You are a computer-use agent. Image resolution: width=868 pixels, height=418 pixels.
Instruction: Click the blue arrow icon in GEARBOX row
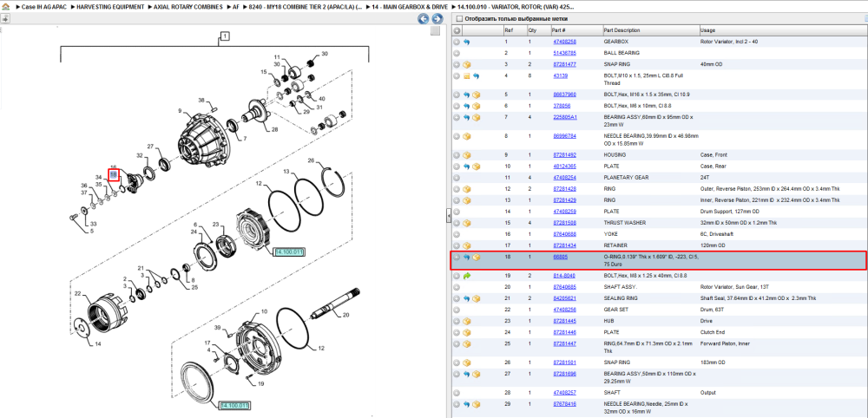point(466,42)
